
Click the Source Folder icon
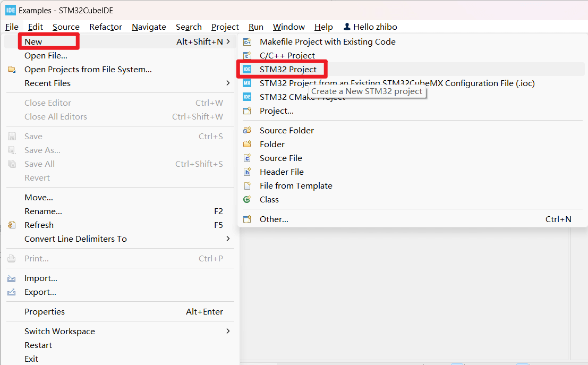coord(247,130)
